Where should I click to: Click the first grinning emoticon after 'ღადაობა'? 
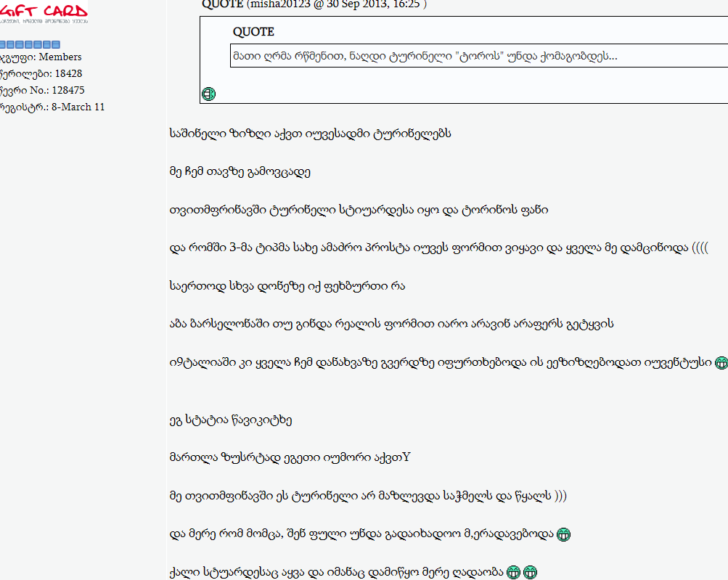tap(513, 572)
